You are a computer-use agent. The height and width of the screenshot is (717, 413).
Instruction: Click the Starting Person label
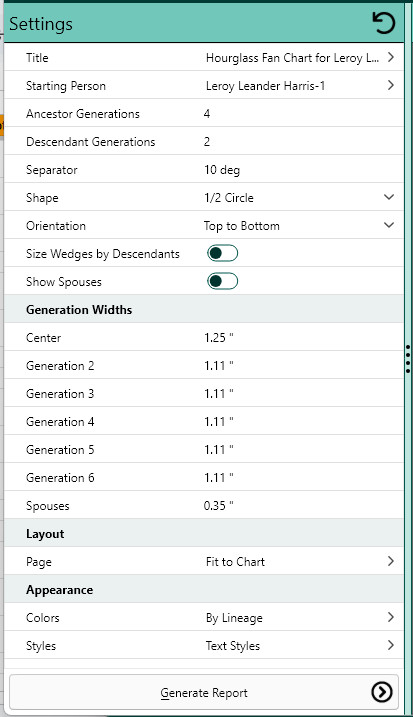(66, 86)
